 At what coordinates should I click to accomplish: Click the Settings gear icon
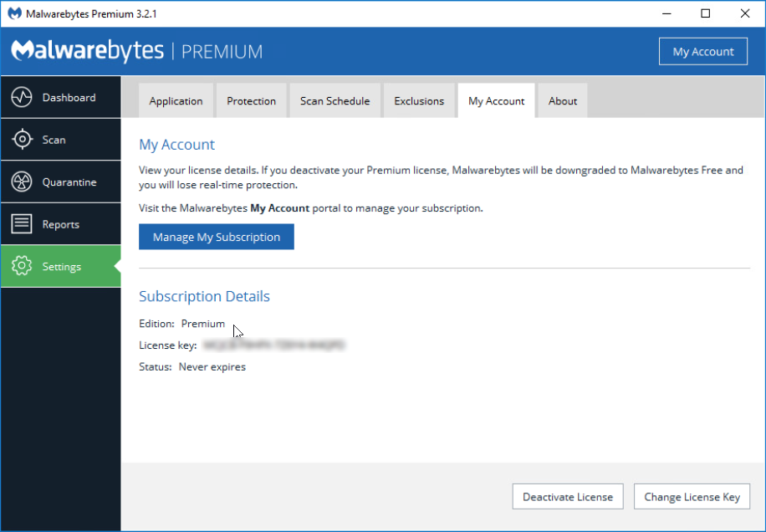point(22,266)
